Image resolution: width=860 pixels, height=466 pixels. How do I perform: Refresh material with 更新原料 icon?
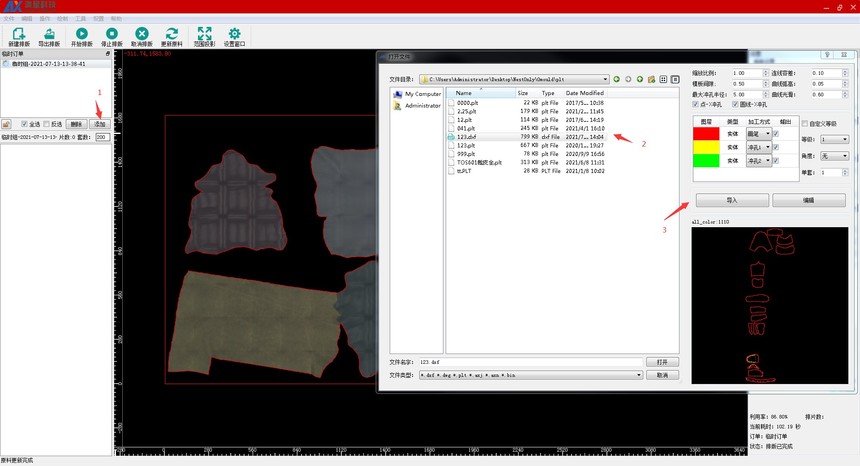(x=172, y=33)
